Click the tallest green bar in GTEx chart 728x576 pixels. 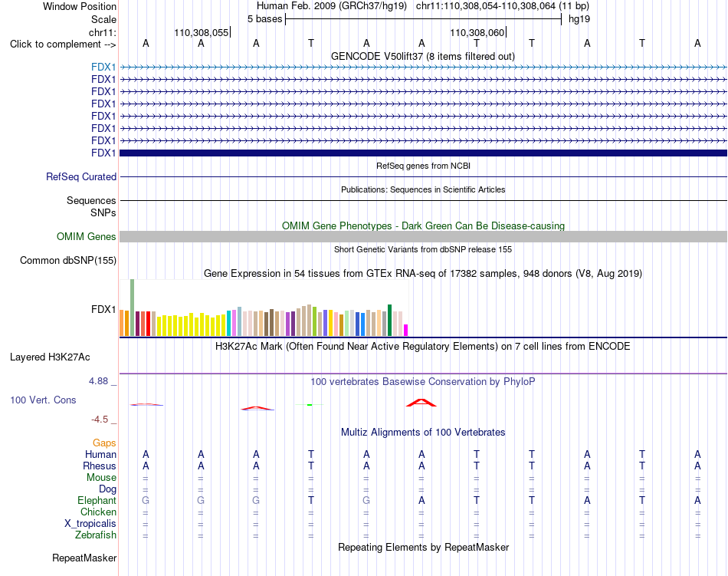[133, 308]
